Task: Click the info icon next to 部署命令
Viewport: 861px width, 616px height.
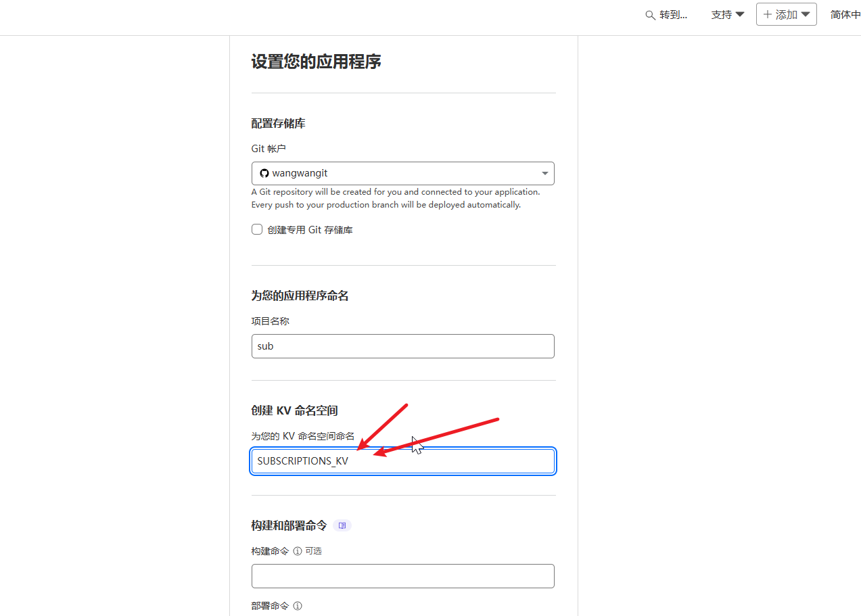Action: pos(298,605)
